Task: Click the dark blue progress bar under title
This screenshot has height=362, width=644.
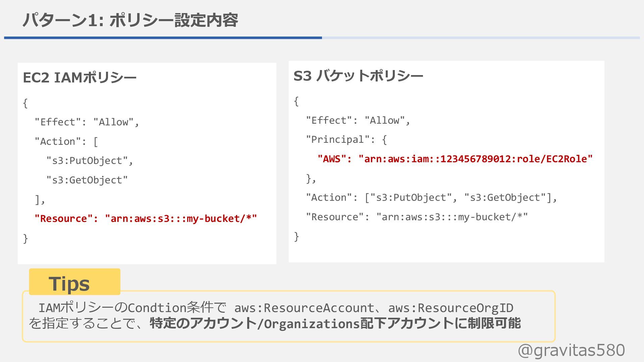Action: (x=163, y=38)
